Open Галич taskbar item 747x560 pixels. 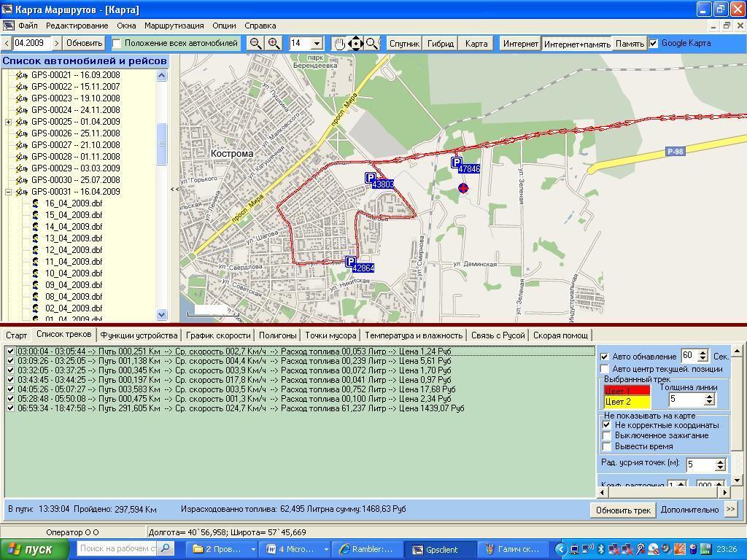(x=514, y=550)
